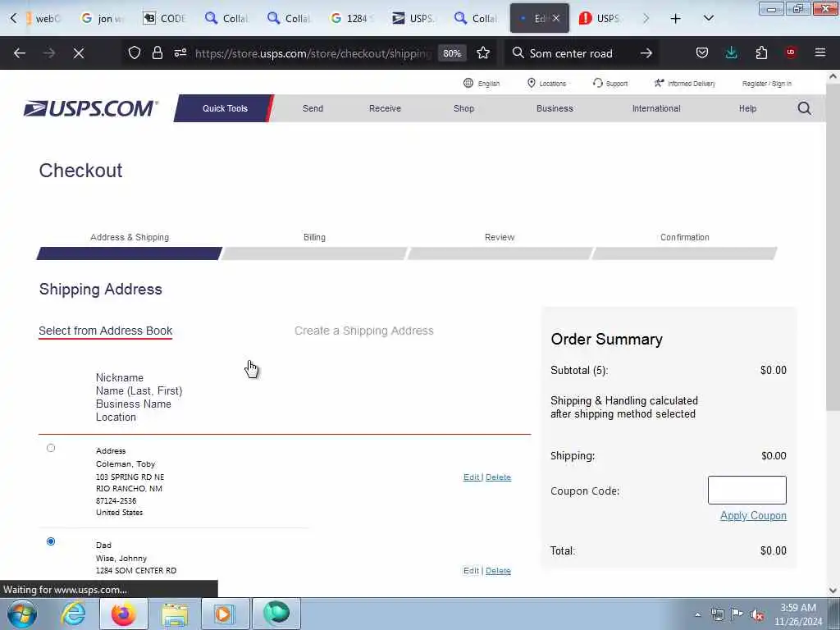
Task: Bookmark this page with star icon
Action: click(483, 53)
